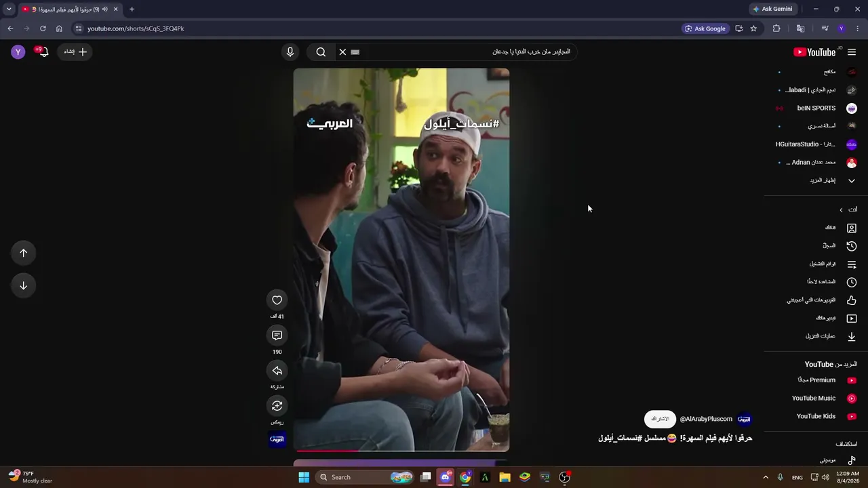Subscribe to the AlArabyPluscom channel
This screenshot has height=488, width=868.
click(x=660, y=419)
